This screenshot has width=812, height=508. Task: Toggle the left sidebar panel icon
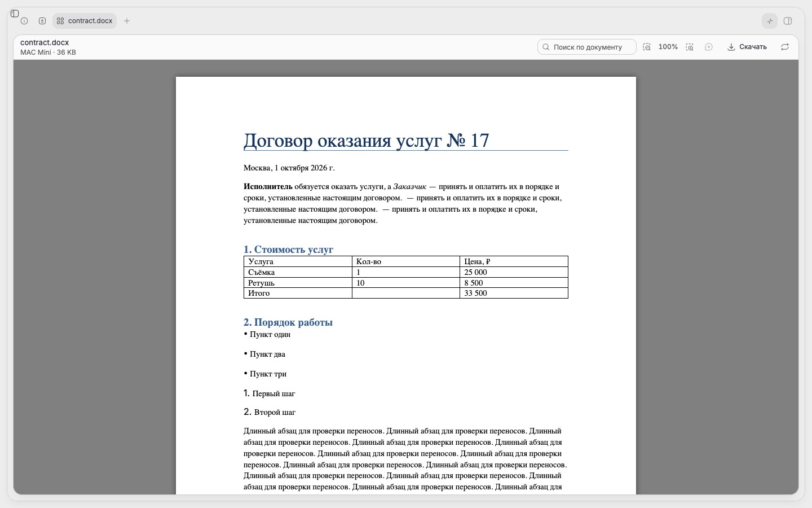point(15,14)
